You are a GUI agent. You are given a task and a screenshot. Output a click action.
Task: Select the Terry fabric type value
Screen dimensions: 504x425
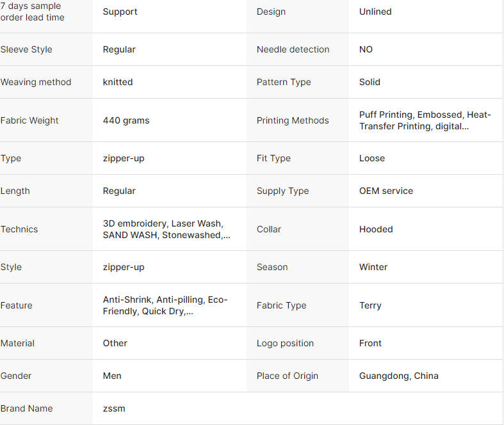370,305
